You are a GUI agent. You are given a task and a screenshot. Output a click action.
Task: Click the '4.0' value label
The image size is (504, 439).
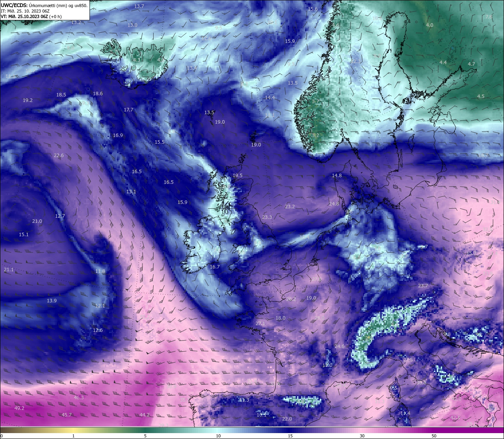point(430,25)
